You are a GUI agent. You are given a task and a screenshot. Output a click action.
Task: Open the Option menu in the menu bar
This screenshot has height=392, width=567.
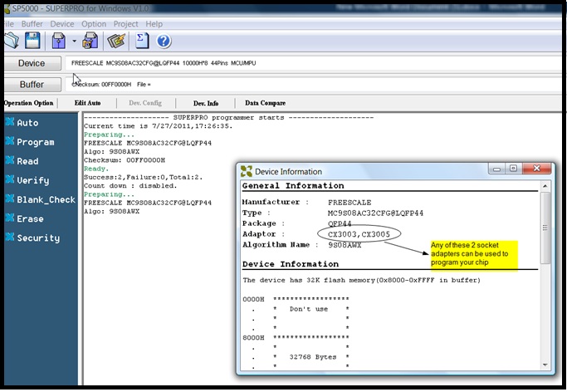[x=94, y=24]
